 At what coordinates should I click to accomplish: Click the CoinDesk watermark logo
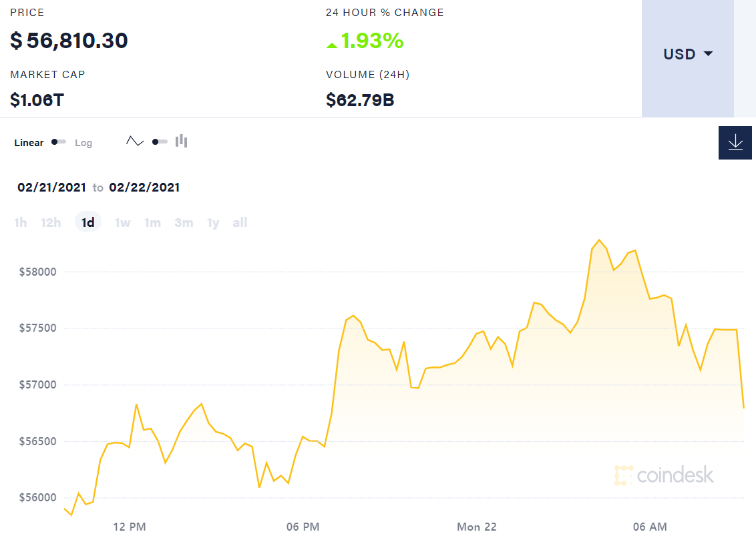664,475
